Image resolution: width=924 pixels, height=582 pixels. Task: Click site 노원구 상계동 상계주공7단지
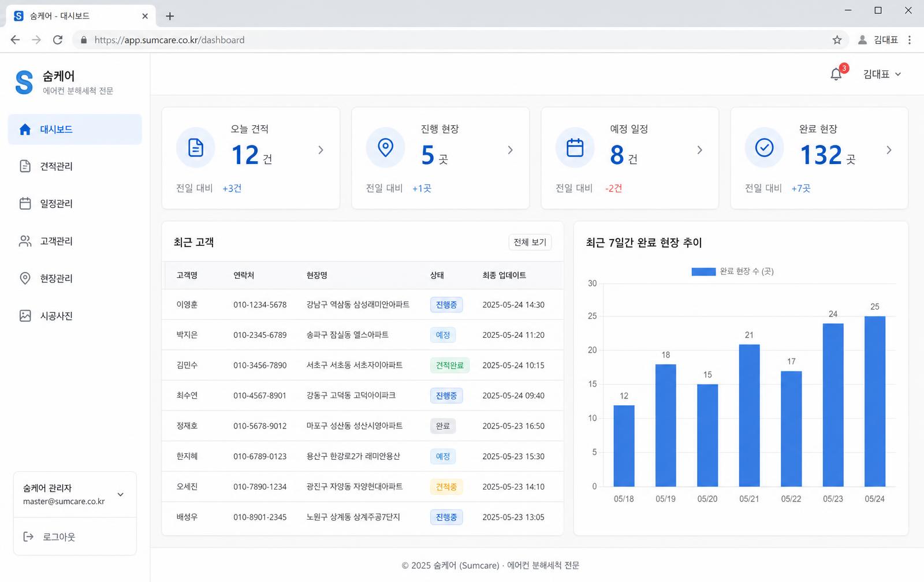353,517
